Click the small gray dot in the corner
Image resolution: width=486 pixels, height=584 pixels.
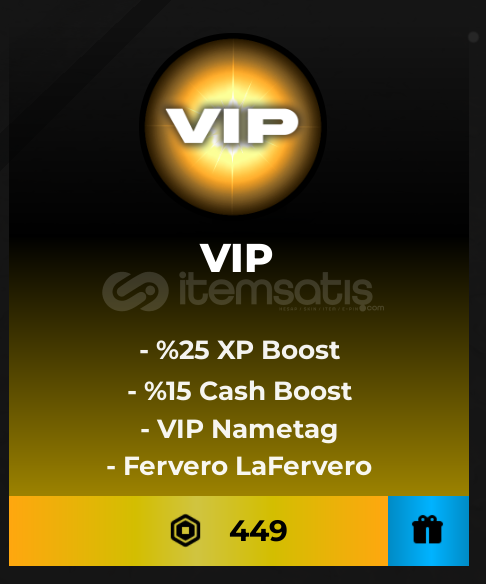coord(473,37)
